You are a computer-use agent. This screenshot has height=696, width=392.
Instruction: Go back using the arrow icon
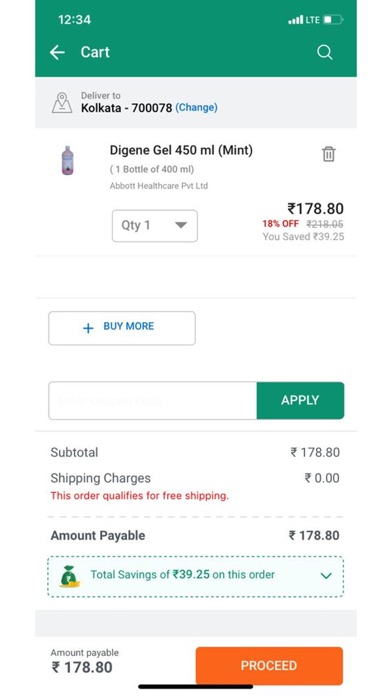point(57,52)
